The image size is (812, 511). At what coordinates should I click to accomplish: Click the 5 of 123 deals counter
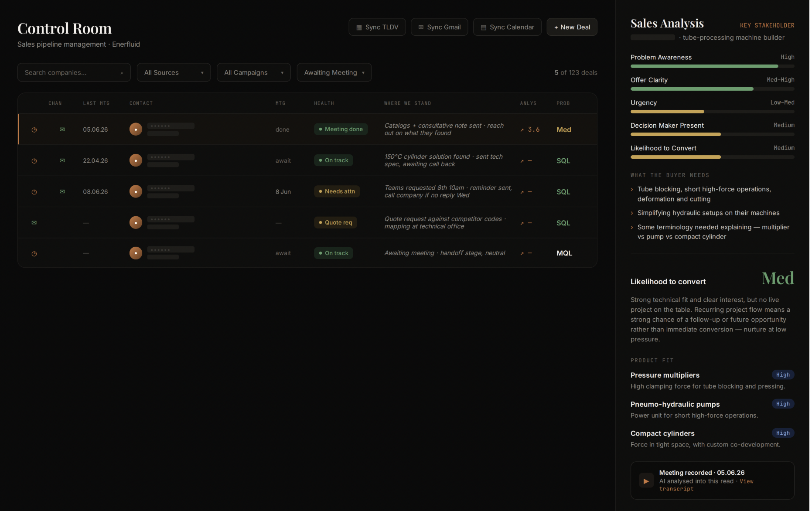coord(576,72)
